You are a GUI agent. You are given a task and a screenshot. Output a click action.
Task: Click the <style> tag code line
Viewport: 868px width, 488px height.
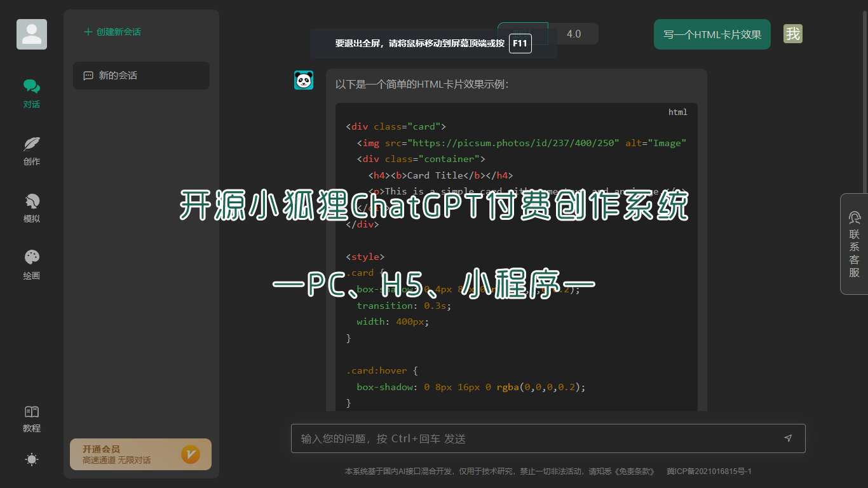[365, 257]
